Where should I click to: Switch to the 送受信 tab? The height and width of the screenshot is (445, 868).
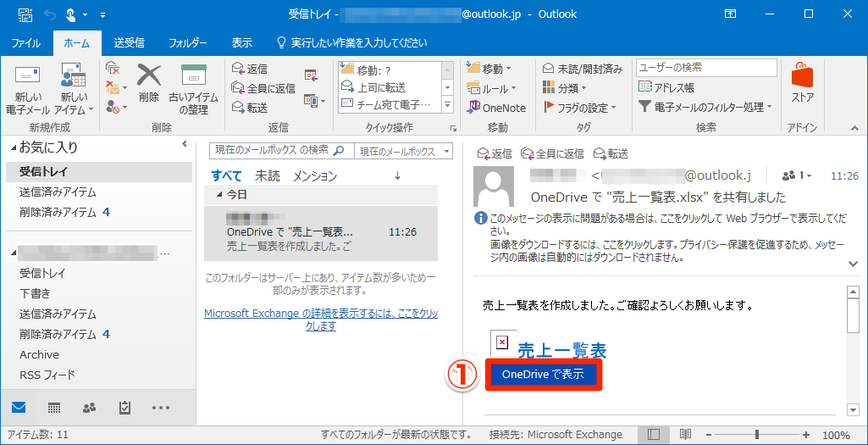click(130, 42)
